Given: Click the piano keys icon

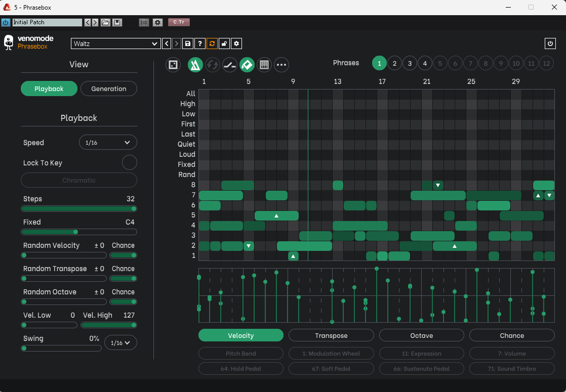Looking at the screenshot, I should pos(264,65).
